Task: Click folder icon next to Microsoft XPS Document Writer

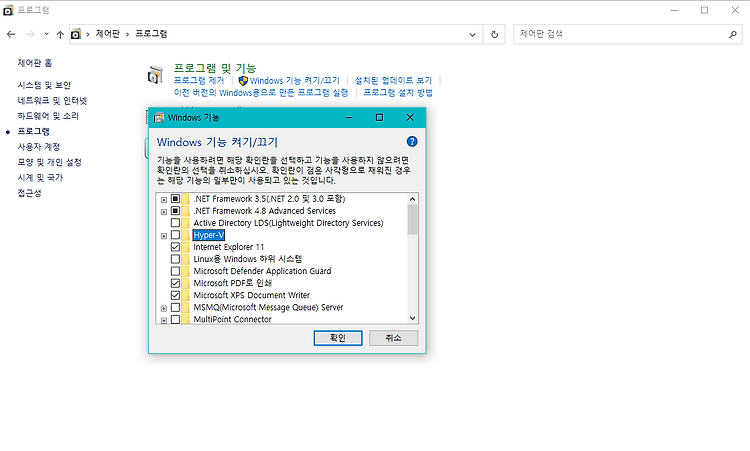Action: (186, 295)
